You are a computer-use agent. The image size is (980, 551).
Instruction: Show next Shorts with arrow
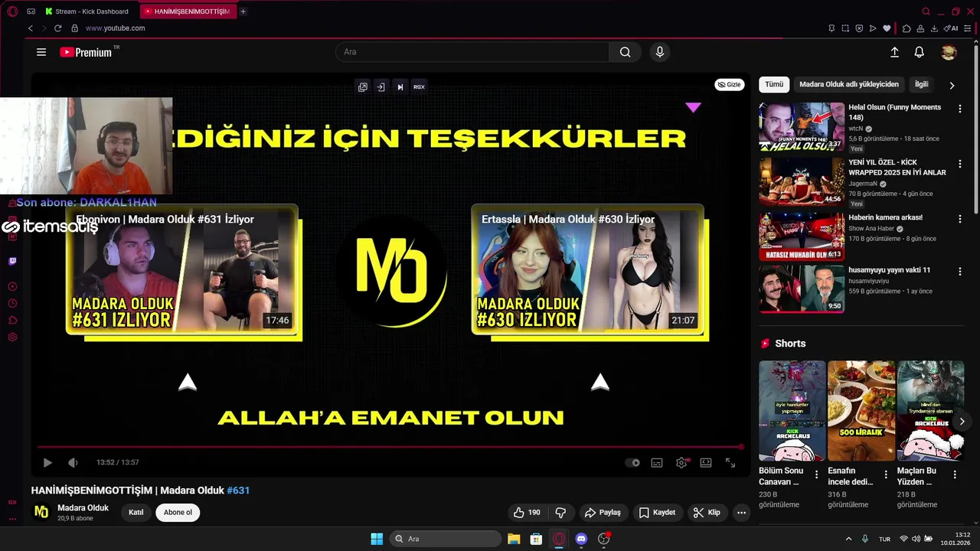coord(962,421)
